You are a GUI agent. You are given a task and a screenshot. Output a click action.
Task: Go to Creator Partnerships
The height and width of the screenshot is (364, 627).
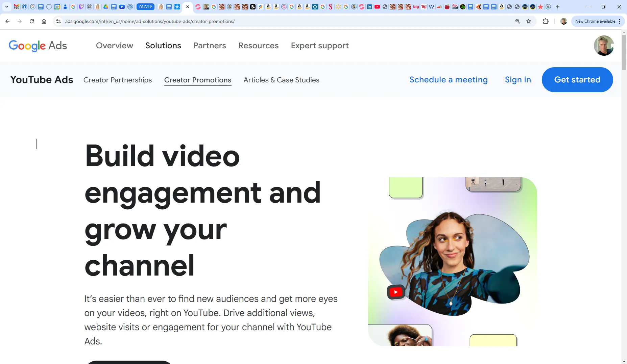(x=118, y=80)
